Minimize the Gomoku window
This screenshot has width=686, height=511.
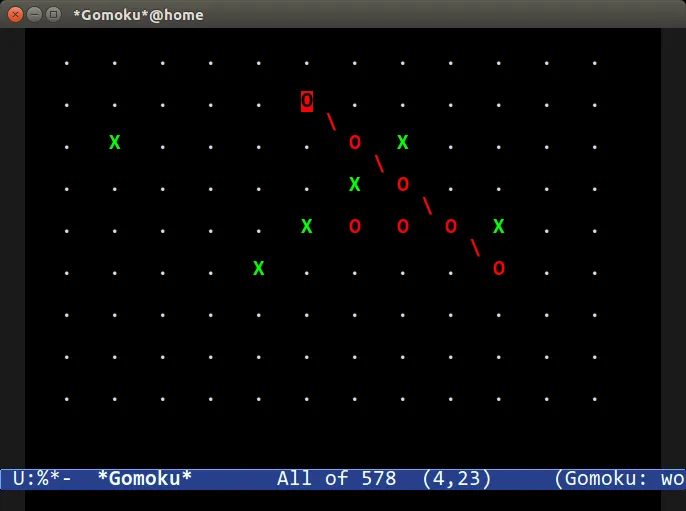point(35,15)
